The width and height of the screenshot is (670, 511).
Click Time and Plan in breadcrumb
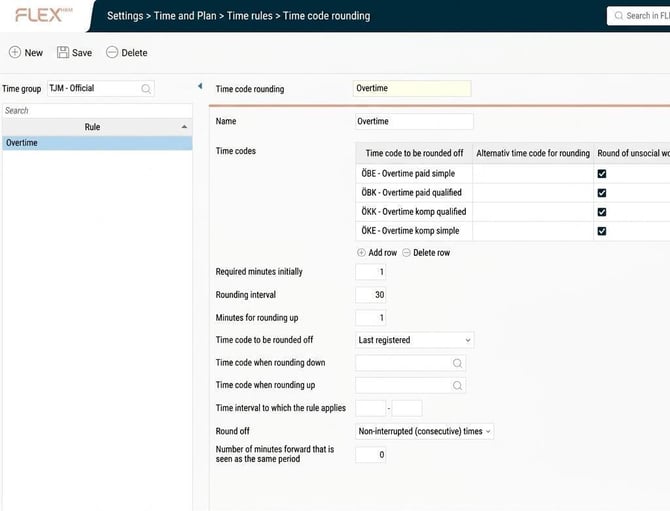(x=185, y=16)
